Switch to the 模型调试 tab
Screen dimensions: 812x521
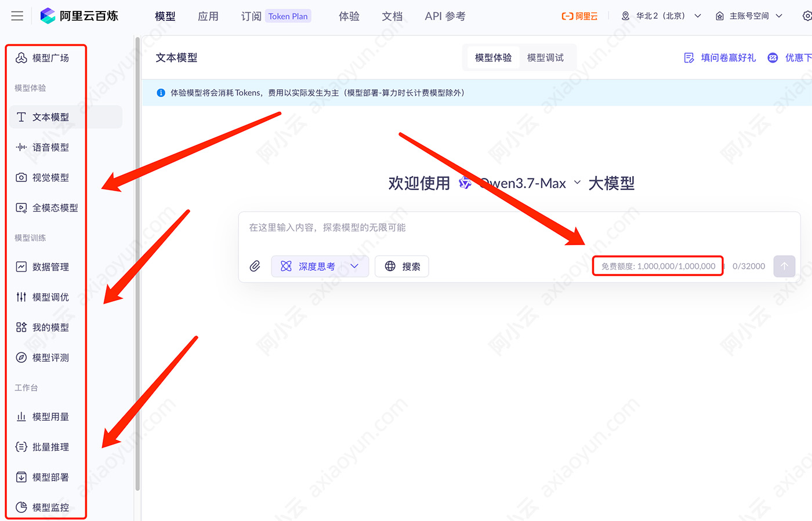point(545,57)
